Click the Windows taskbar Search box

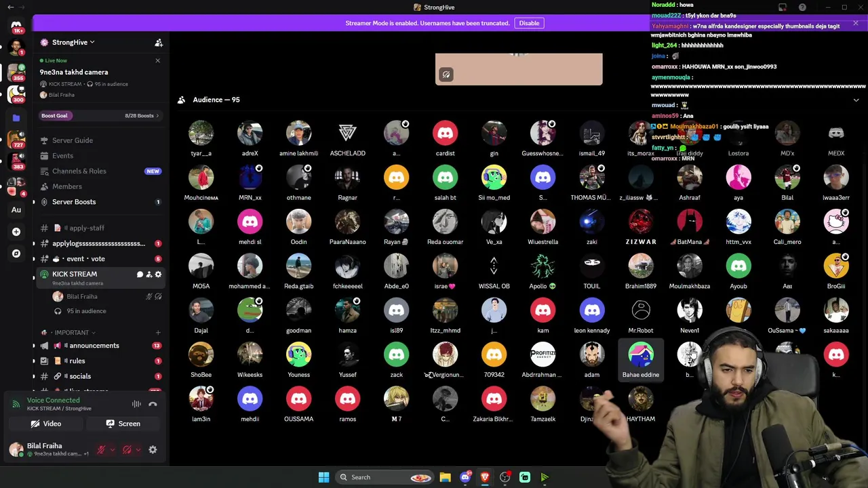pyautogui.click(x=384, y=477)
